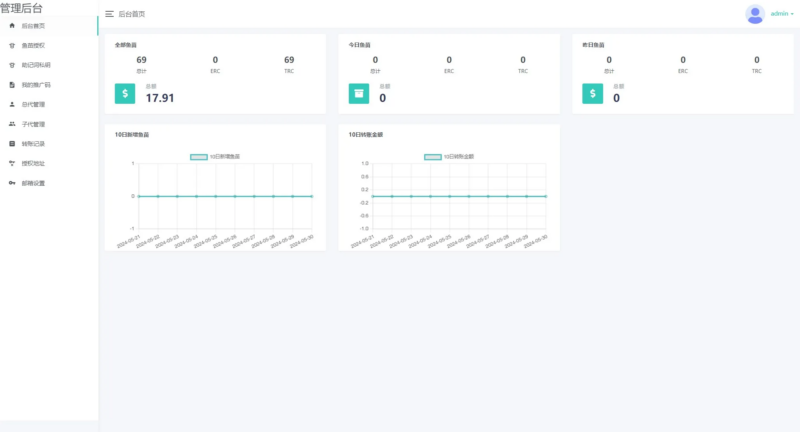Click the person icon beside 总代管理

[11, 104]
